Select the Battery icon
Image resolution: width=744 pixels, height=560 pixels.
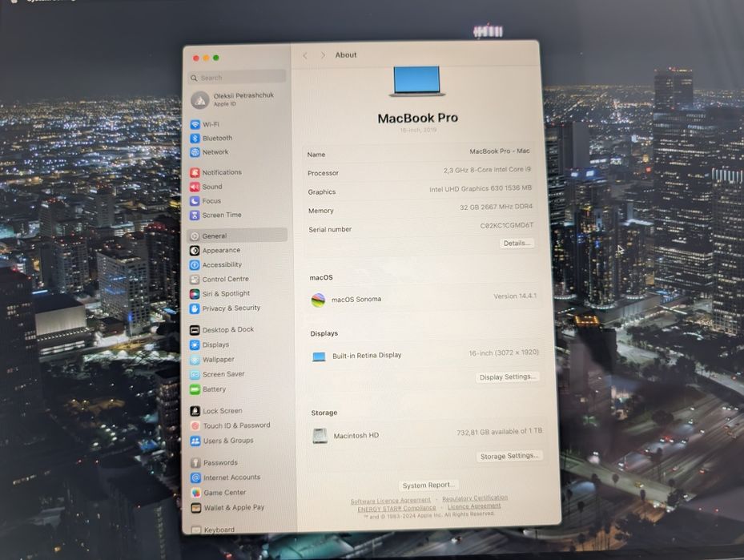coord(195,389)
